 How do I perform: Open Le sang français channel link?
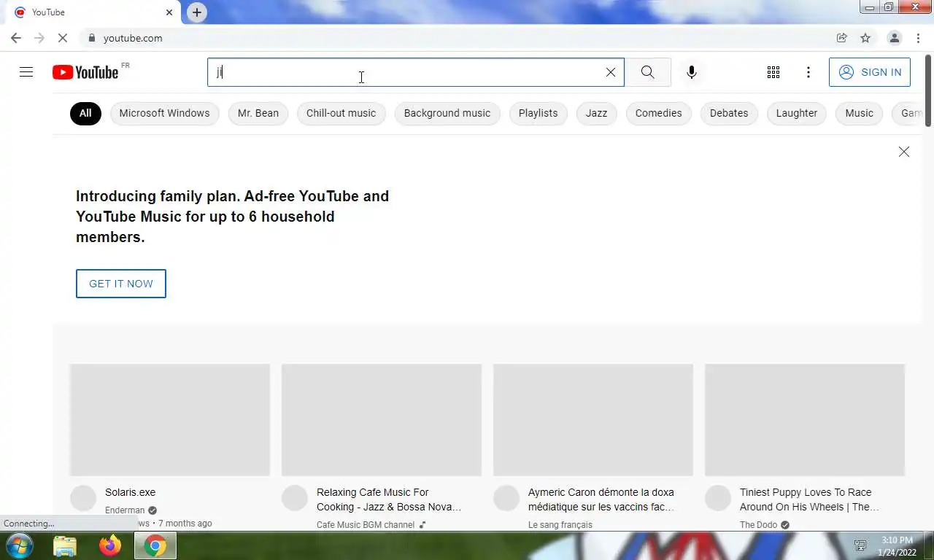(560, 525)
